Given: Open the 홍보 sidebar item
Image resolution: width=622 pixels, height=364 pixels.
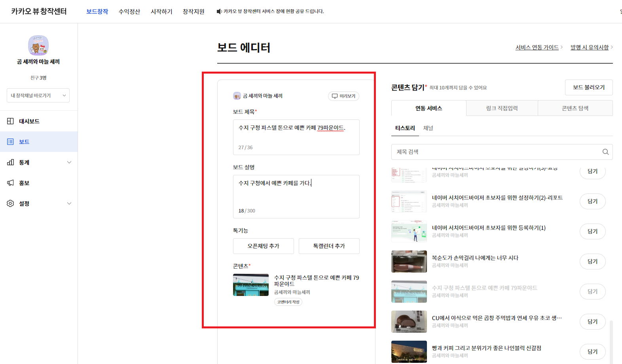Looking at the screenshot, I should tap(39, 183).
